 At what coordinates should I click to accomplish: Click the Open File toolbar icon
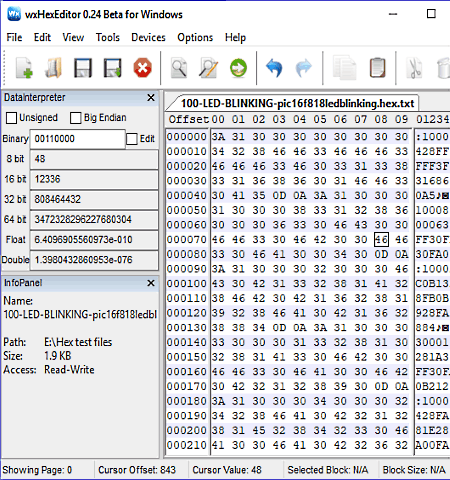pyautogui.click(x=53, y=68)
